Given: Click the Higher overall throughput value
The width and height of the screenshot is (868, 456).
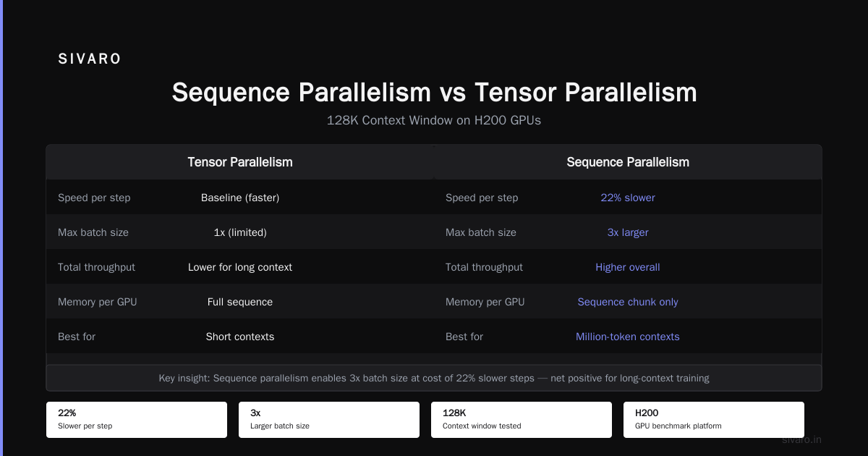Looking at the screenshot, I should (x=628, y=267).
